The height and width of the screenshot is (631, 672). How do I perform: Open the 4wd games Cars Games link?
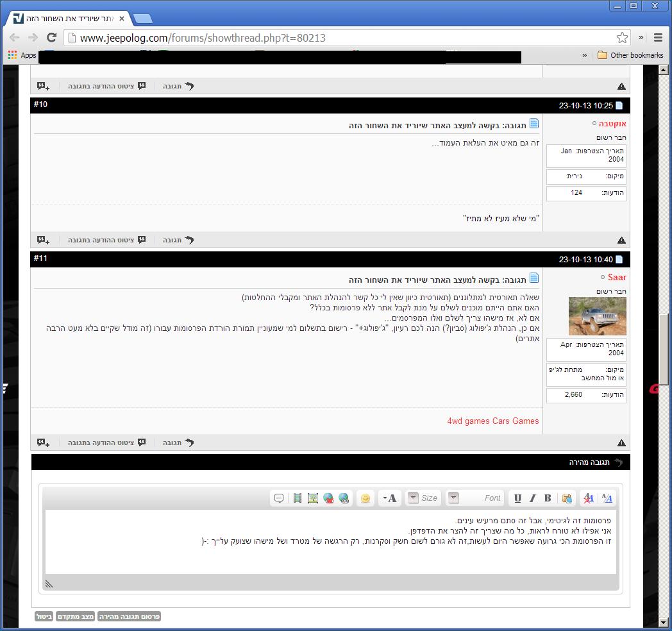492,421
